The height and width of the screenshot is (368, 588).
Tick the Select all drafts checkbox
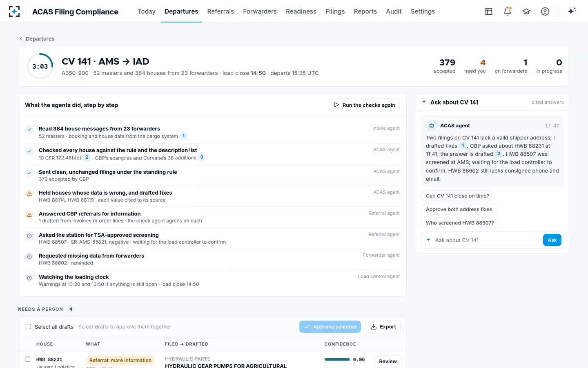(29, 327)
